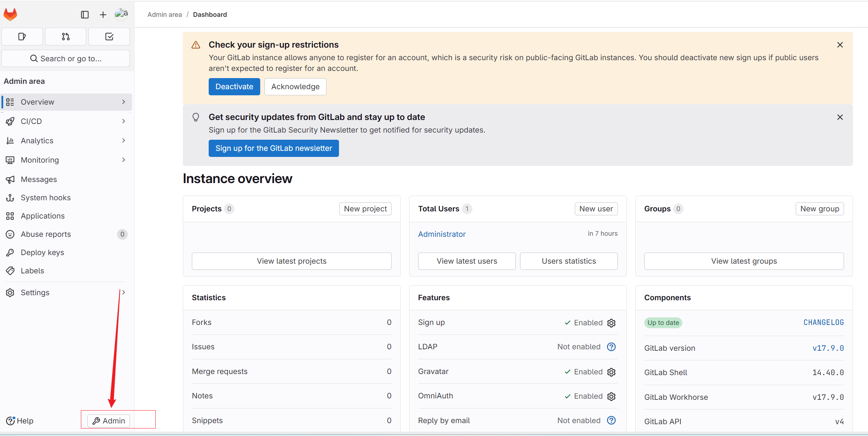Open the Administrator user link
Image resolution: width=868 pixels, height=436 pixels.
(x=442, y=234)
